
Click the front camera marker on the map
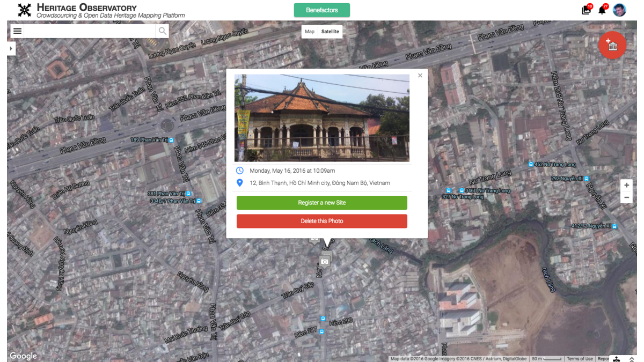coord(325,261)
